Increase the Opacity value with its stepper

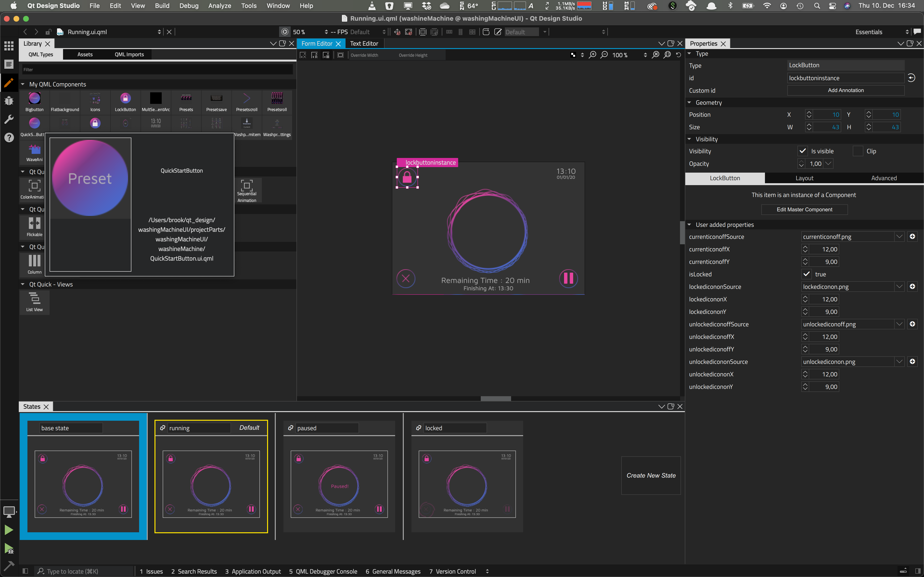pyautogui.click(x=802, y=162)
